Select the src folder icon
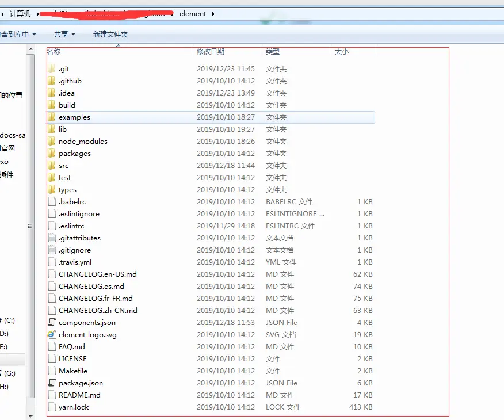504x420 pixels. (51, 166)
